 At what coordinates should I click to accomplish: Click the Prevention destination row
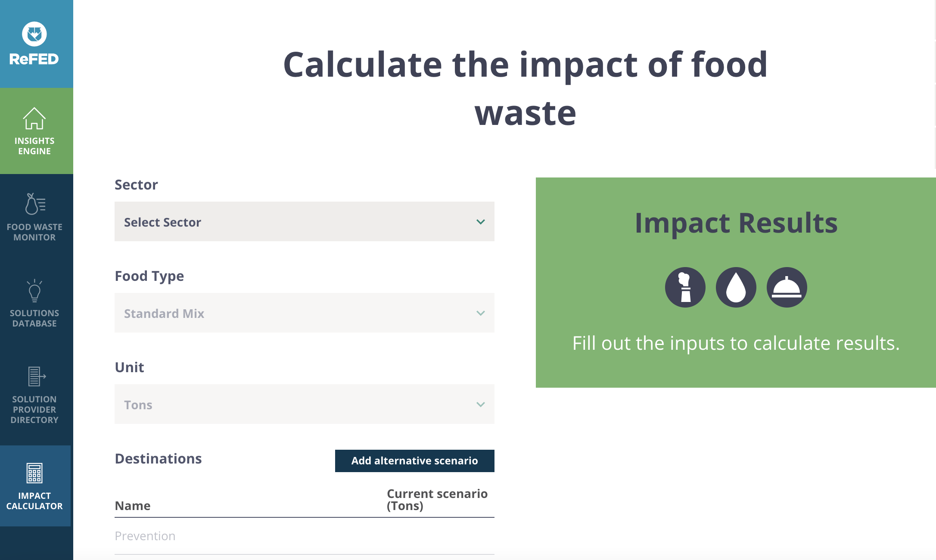(304, 536)
